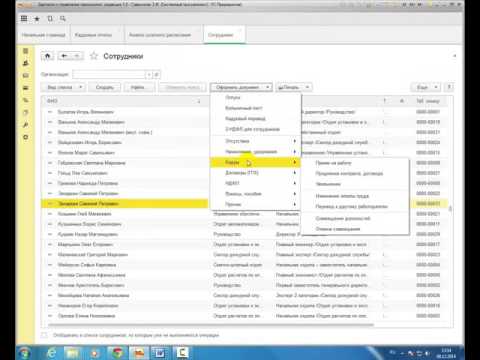Expand the Договоры (ГПХ) submenu

(x=256, y=173)
